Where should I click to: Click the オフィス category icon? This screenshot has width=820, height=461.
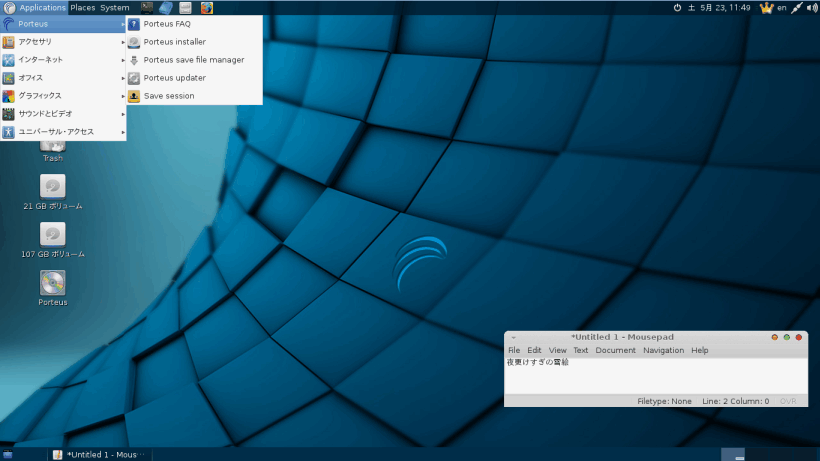point(8,78)
